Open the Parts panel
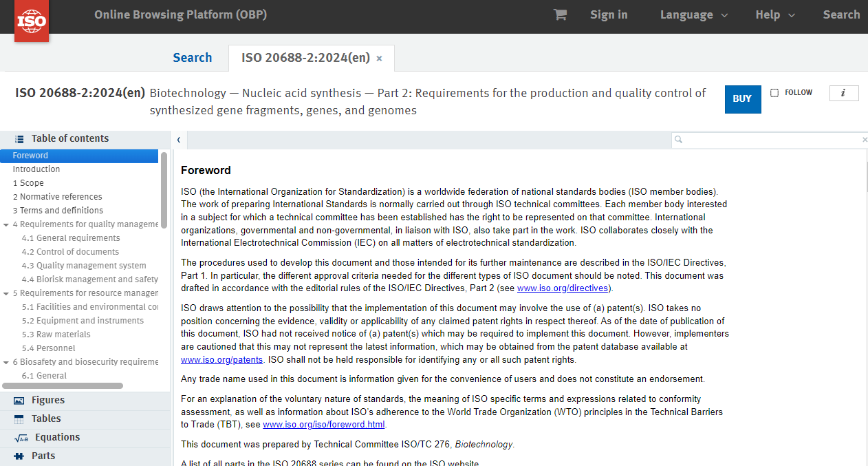 tap(43, 456)
